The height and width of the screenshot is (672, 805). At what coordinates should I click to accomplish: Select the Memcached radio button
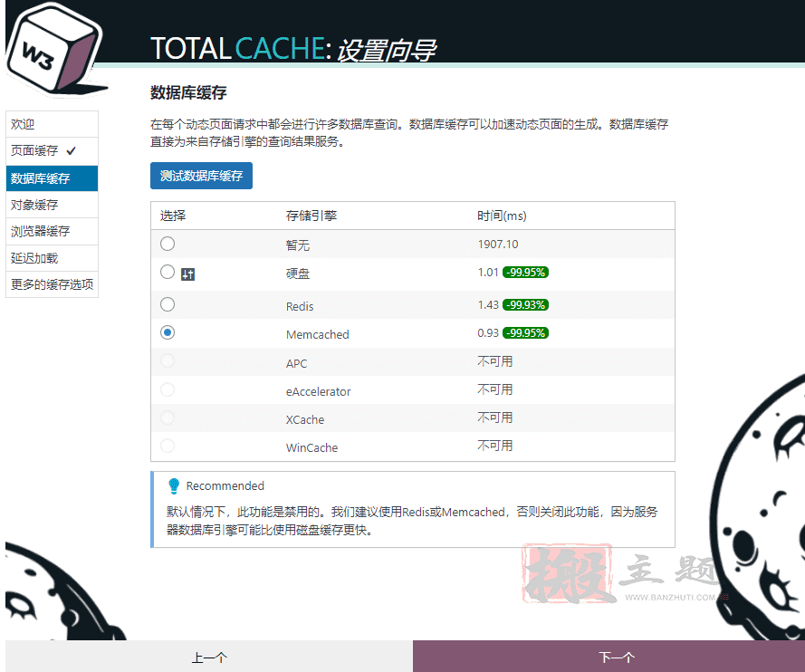pos(168,332)
